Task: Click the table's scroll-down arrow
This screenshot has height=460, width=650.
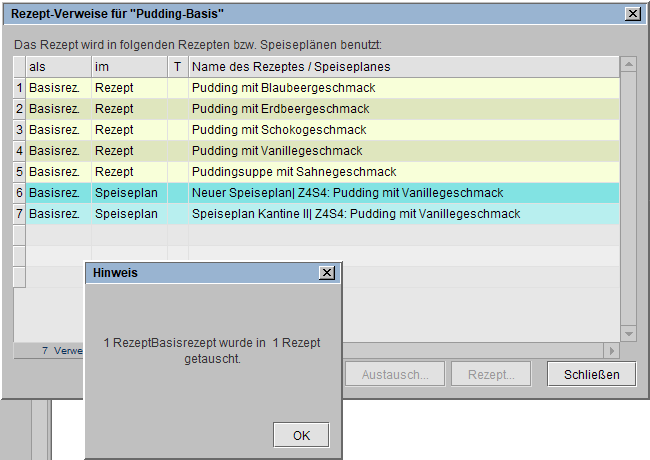Action: (x=628, y=333)
